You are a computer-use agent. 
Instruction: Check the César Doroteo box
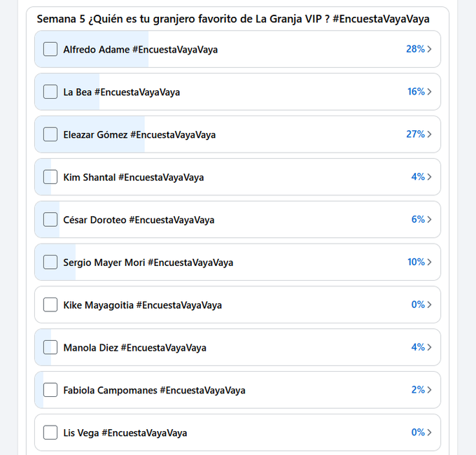coord(50,220)
